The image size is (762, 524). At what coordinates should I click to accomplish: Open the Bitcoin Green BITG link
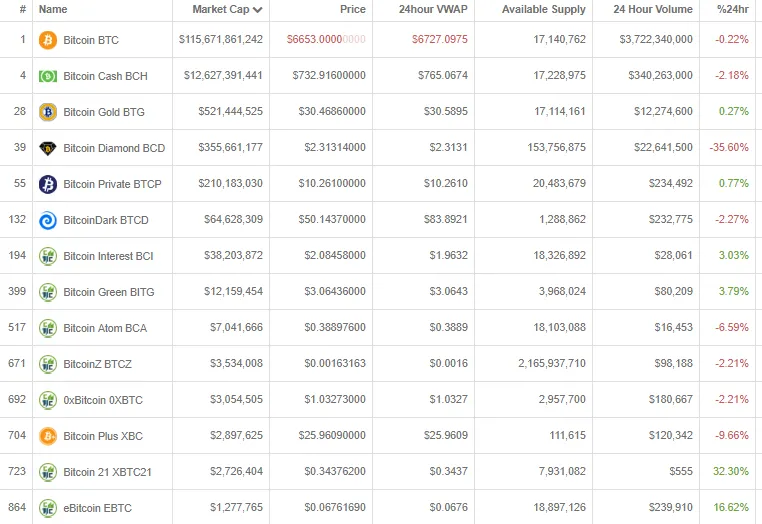tap(109, 292)
